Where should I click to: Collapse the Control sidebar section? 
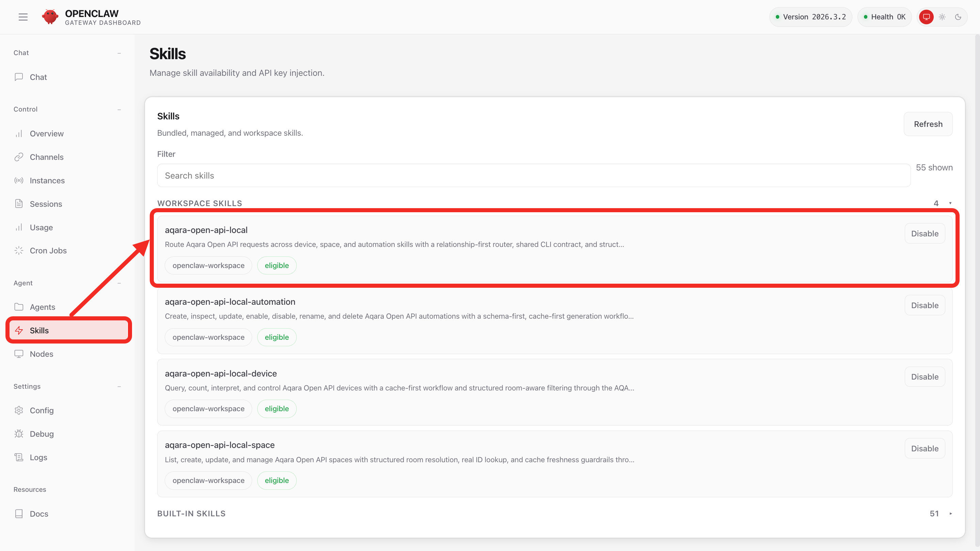[x=119, y=110]
